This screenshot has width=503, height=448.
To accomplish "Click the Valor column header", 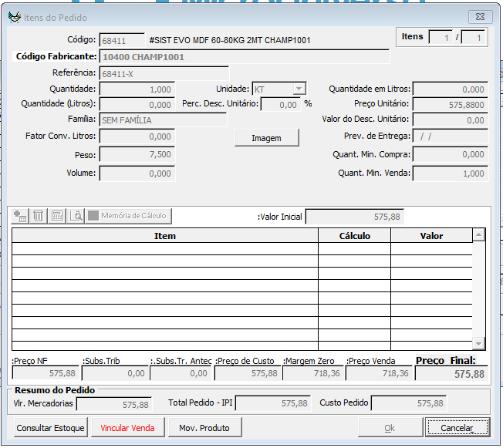I will pos(431,236).
